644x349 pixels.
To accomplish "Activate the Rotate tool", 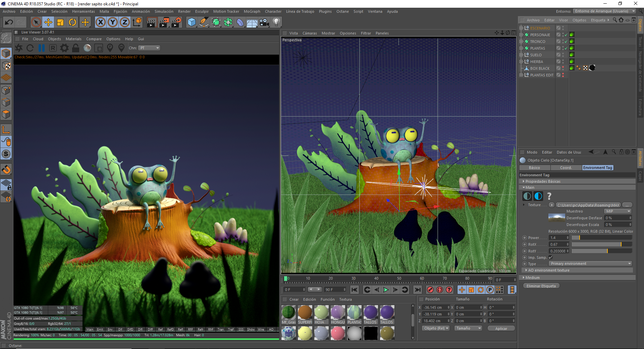I will point(72,22).
